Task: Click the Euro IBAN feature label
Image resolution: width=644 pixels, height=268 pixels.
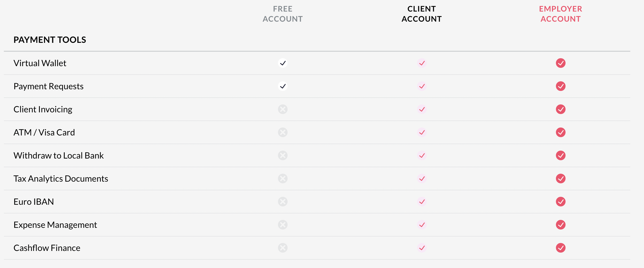Action: [34, 202]
